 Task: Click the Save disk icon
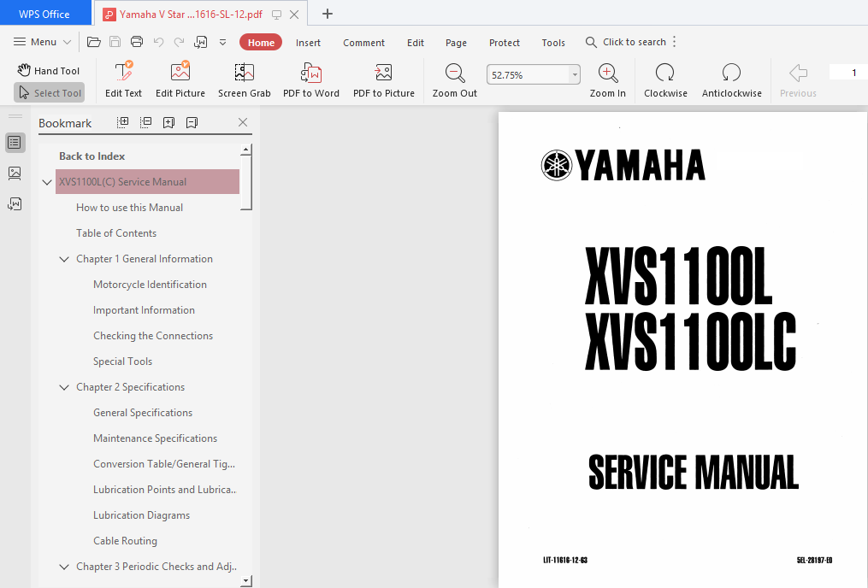pos(115,42)
